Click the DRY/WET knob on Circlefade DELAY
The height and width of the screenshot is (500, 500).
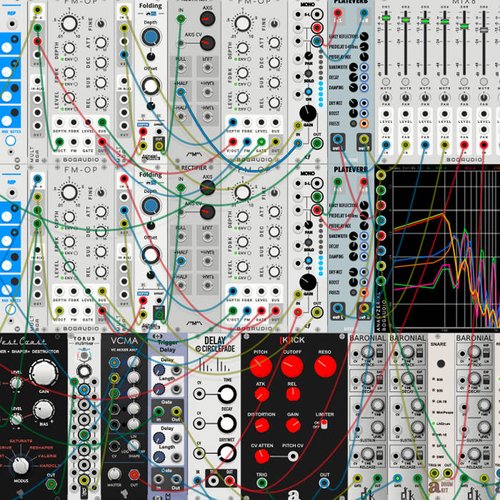227,453
